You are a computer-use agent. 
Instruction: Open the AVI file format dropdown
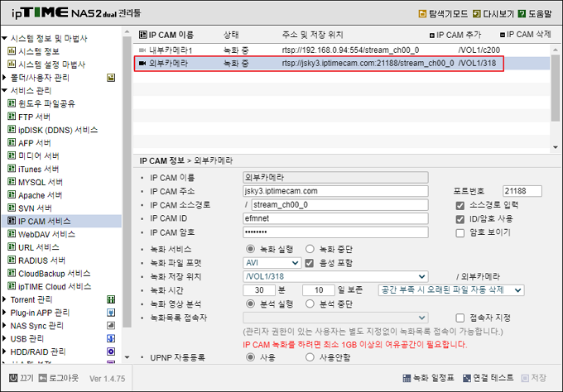[x=272, y=263]
